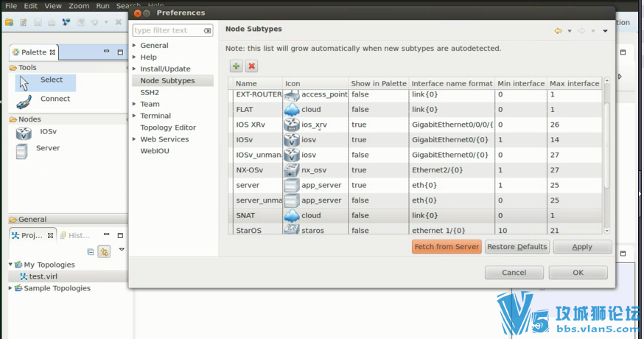Open the File menu
The height and width of the screenshot is (339, 644).
pos(11,6)
